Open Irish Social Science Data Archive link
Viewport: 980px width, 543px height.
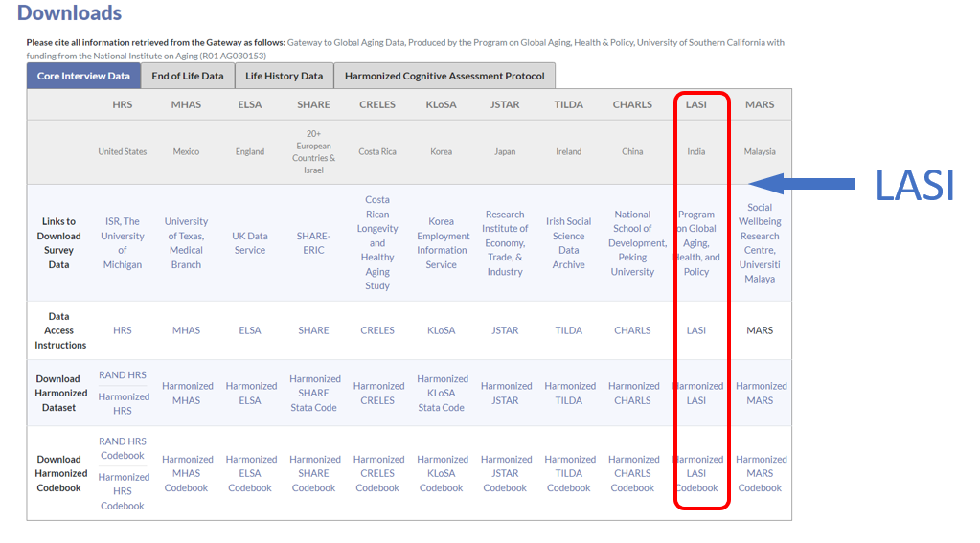coord(569,243)
